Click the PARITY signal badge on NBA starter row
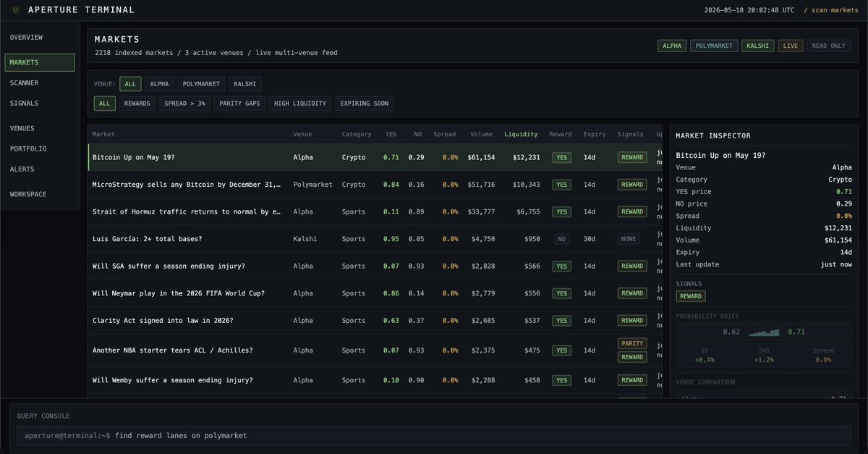This screenshot has height=454, width=868. [x=631, y=343]
